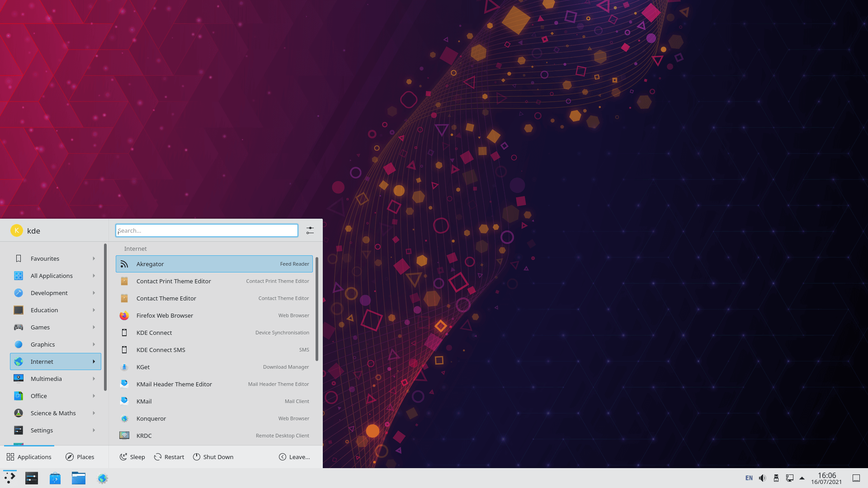
Task: Expand the Favourites submenu arrow
Action: (x=94, y=258)
